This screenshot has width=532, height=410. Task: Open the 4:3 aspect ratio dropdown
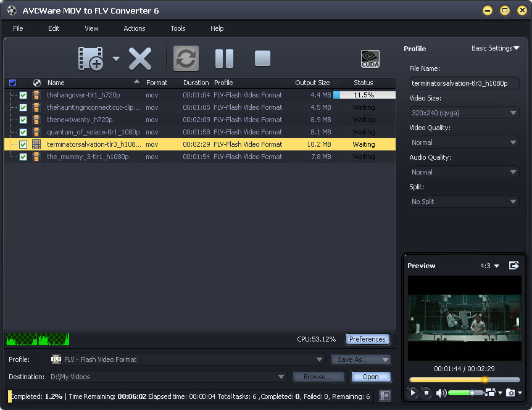489,266
